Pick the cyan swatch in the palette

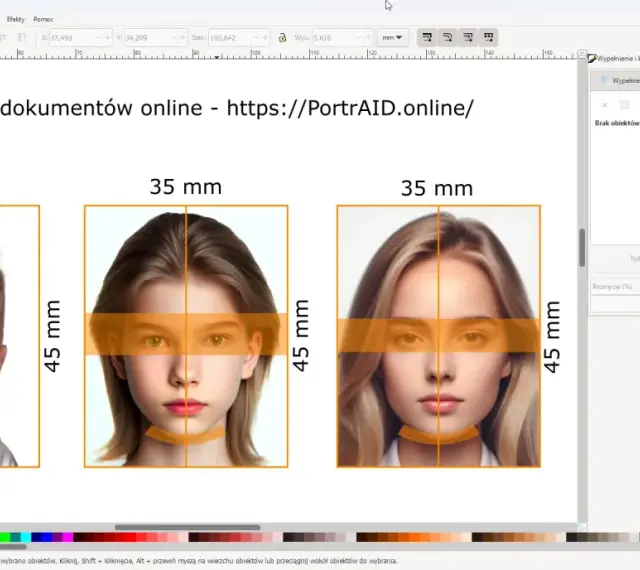[x=26, y=537]
